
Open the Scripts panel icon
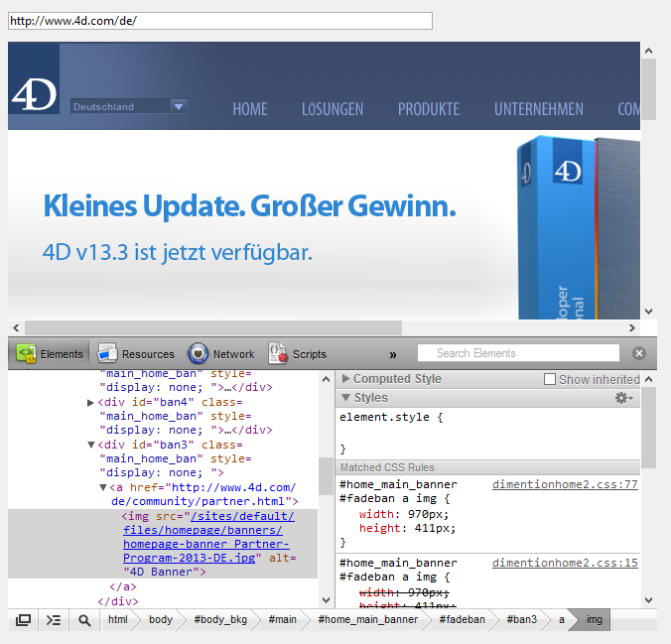pyautogui.click(x=278, y=353)
